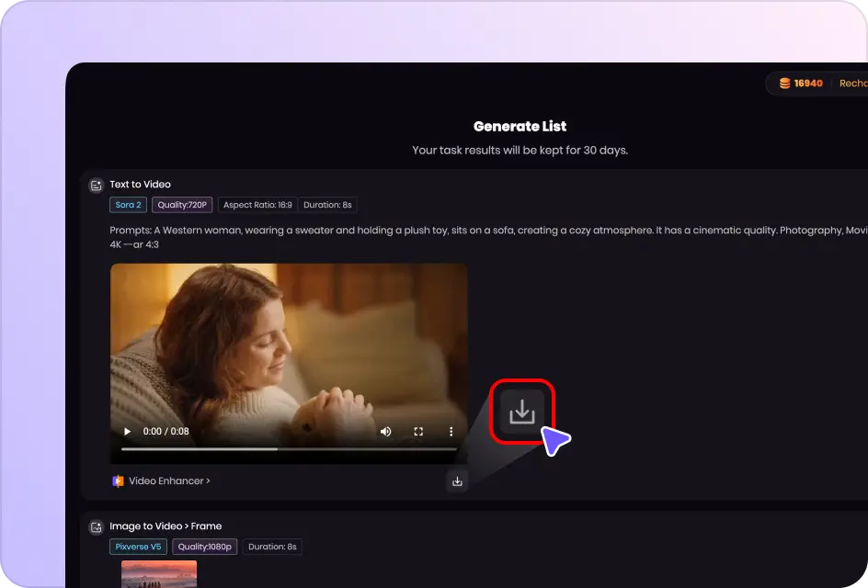This screenshot has width=868, height=588.
Task: Click the small download icon below the video
Action: (x=457, y=481)
